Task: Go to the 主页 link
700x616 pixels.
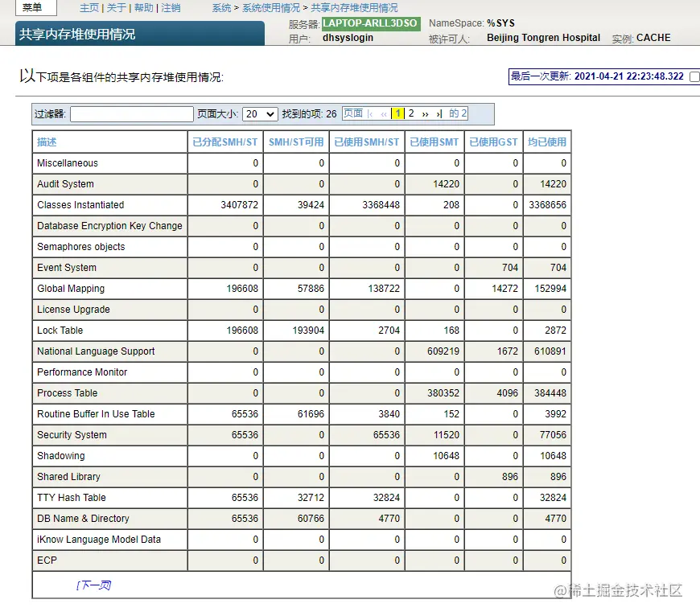Action: 89,8
